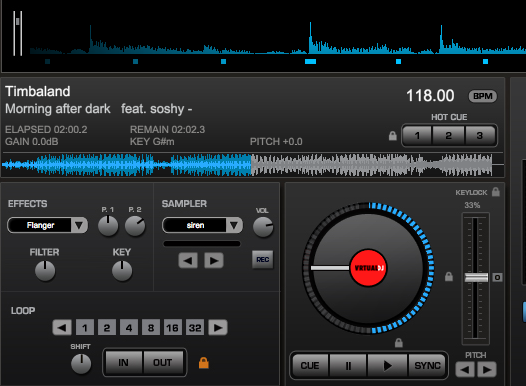Pause the track with the pause button
The image size is (526, 386).
348,365
